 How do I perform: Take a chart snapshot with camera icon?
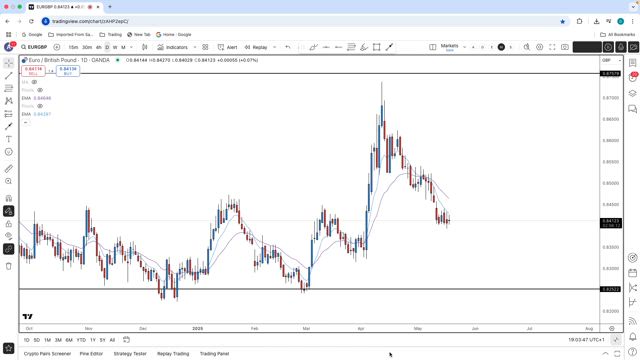565,47
